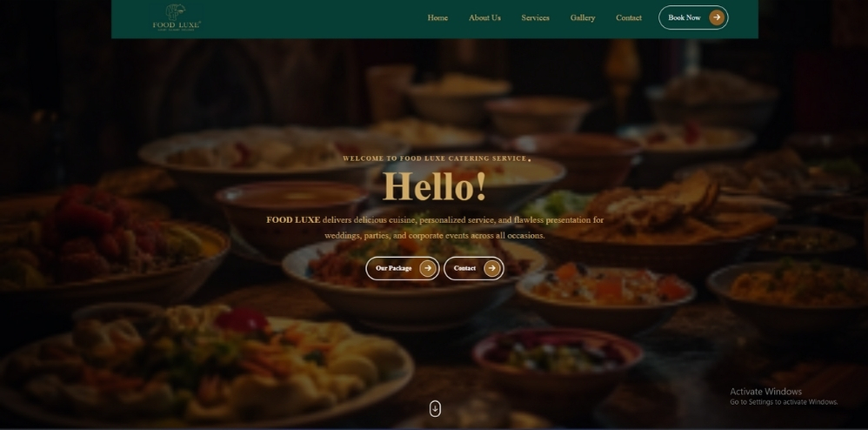Click the Activate Windows watermark title
Viewport: 868px width, 430px height.
click(765, 391)
